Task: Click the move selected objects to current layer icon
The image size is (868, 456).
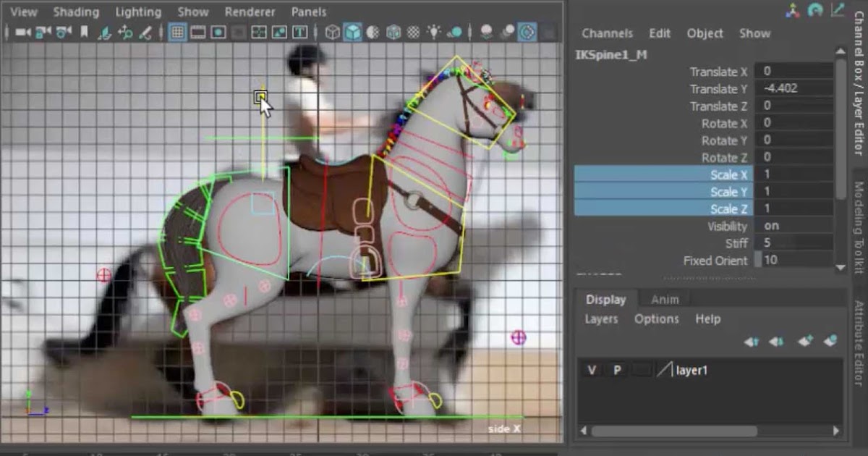Action: pyautogui.click(x=830, y=340)
